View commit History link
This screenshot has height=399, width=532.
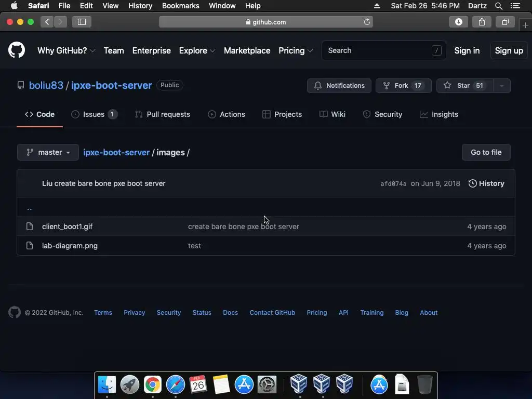(x=486, y=183)
